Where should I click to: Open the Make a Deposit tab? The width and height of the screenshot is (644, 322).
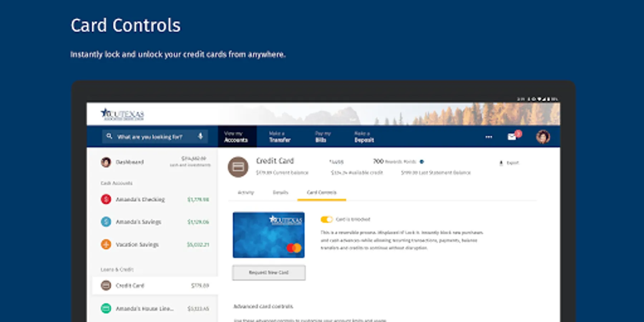coord(364,137)
